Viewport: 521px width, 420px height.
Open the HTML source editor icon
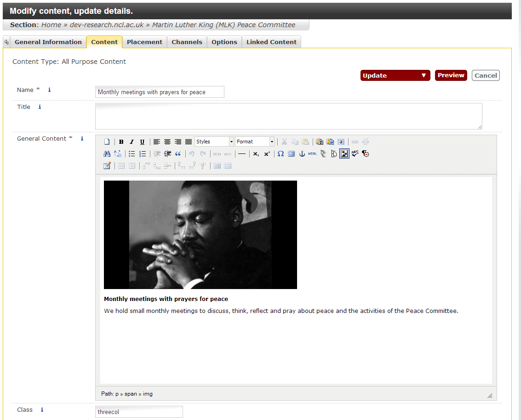(x=313, y=154)
